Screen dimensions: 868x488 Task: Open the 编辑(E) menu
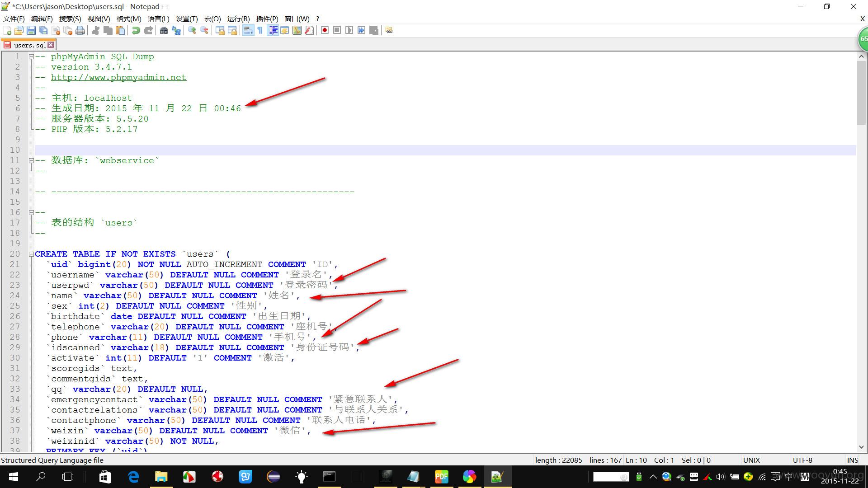pyautogui.click(x=42, y=19)
